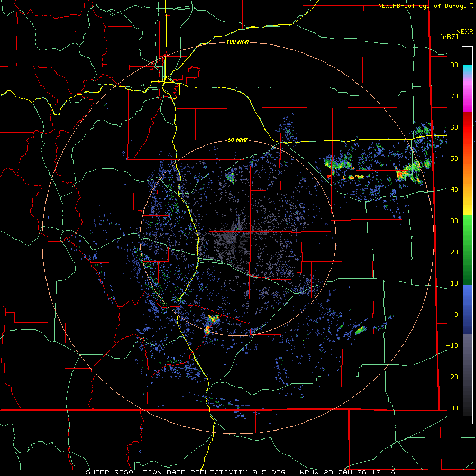
Task: Click the 20 value on dBZ scale
Action: (454, 252)
